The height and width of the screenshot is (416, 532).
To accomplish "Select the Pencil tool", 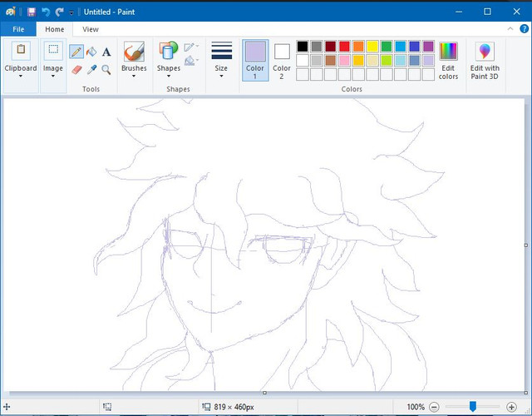I will click(x=76, y=52).
